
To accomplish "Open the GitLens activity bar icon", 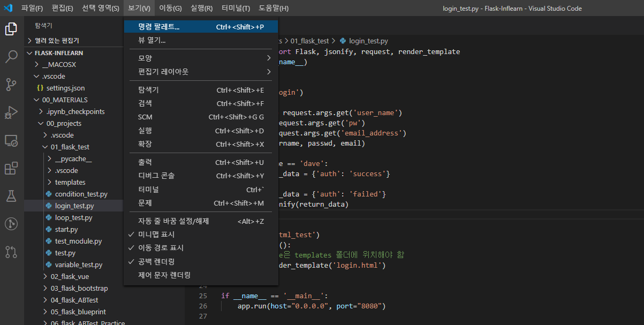I will (x=11, y=224).
